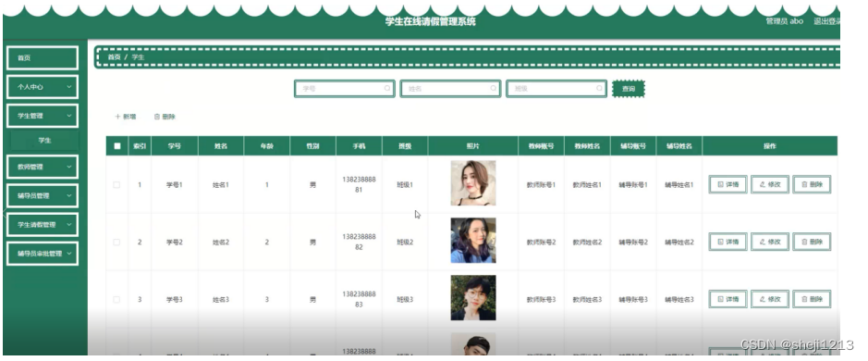Click 删除 for 学号2 row
The width and height of the screenshot is (868, 361).
click(812, 242)
